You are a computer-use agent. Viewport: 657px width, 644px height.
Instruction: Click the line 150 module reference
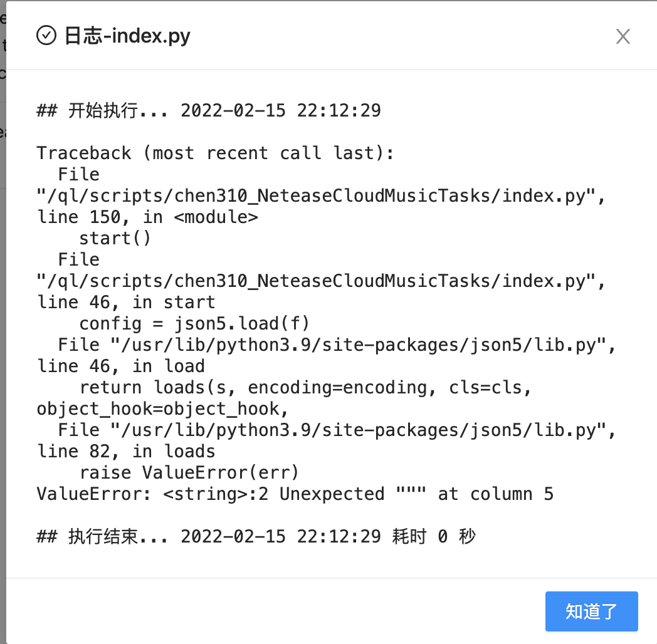147,217
